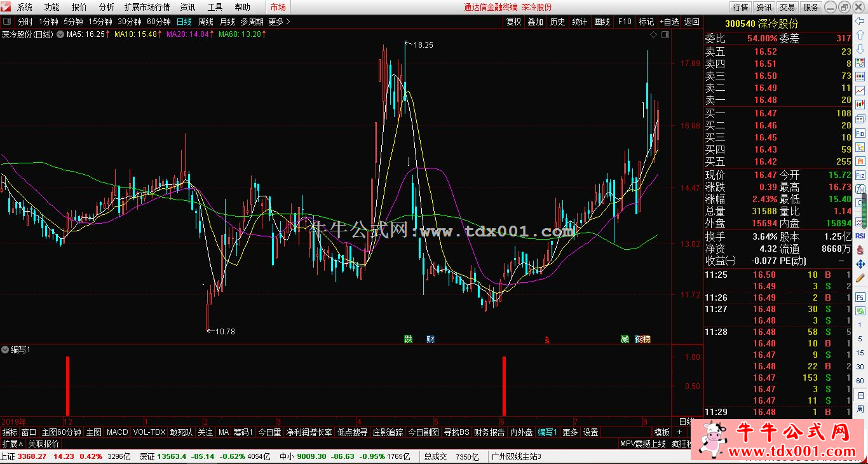Expand the 扩展 panel at the bottom left
Viewport: 868px width, 464px height.
12,444
